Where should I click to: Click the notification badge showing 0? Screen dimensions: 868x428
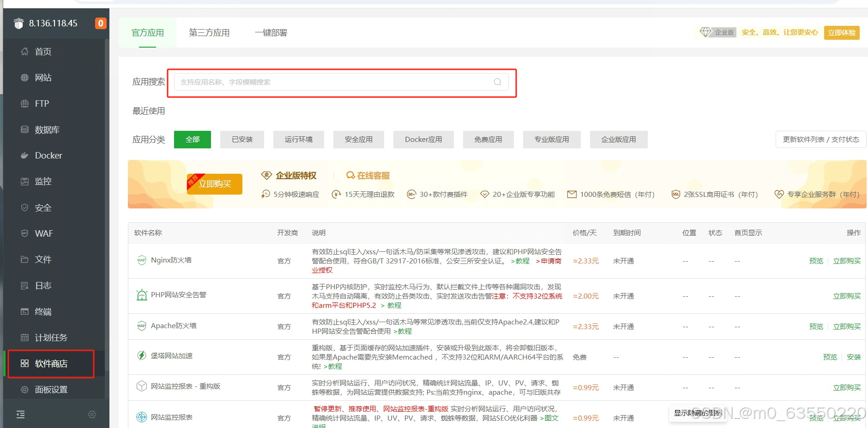[x=101, y=23]
